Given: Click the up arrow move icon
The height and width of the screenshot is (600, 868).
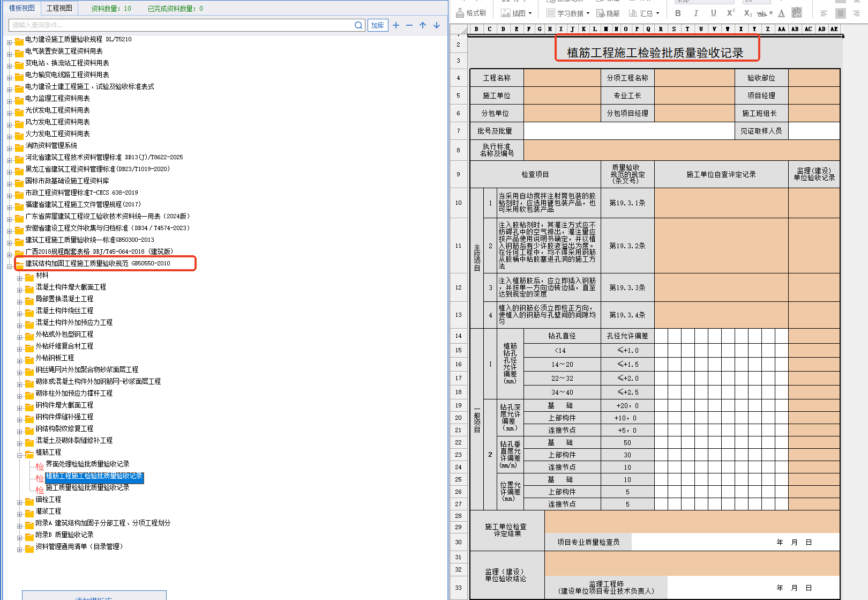Looking at the screenshot, I should 423,25.
